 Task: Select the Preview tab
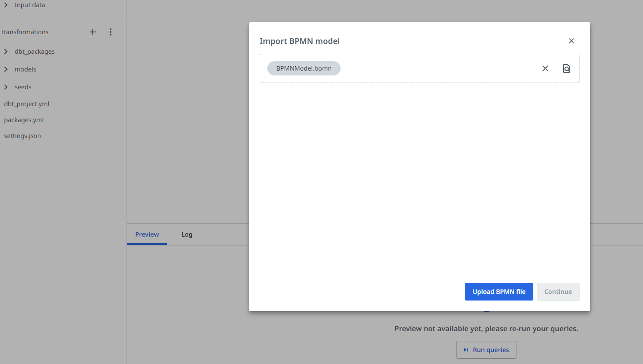coord(147,234)
